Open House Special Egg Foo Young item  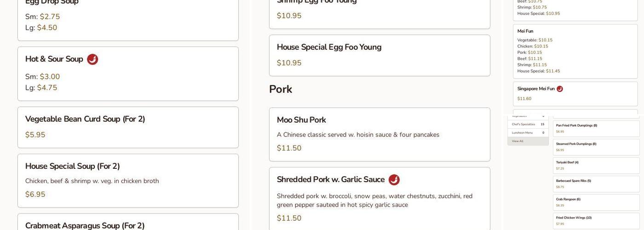click(329, 47)
